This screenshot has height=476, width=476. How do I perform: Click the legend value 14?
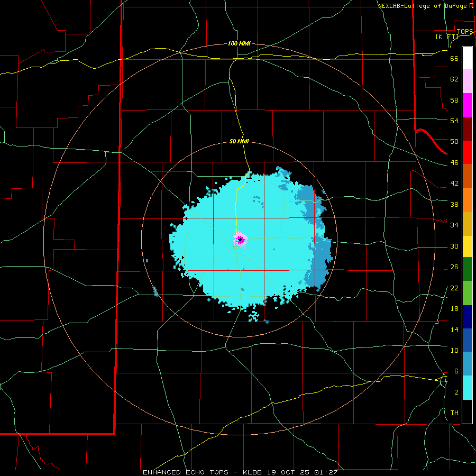[454, 329]
